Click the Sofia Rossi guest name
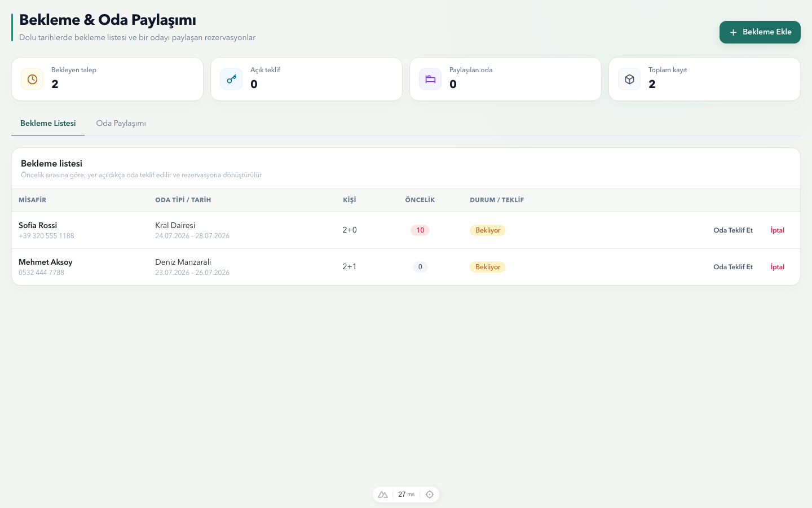This screenshot has height=508, width=812. pyautogui.click(x=38, y=225)
